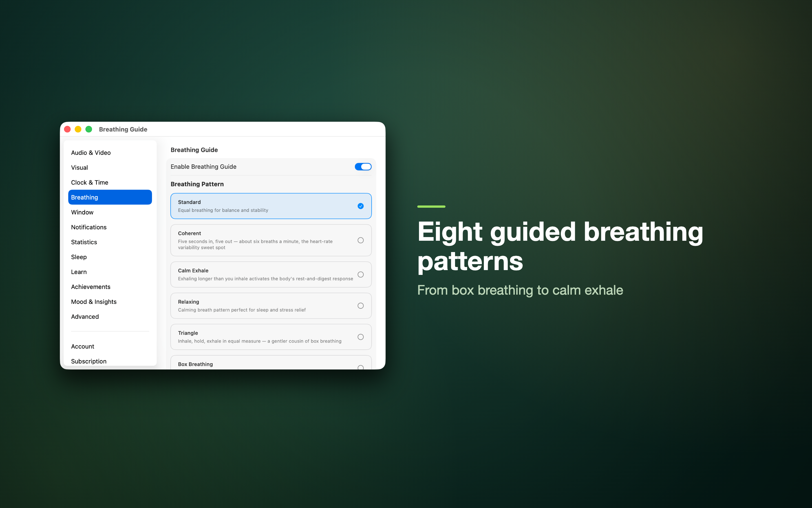This screenshot has width=812, height=508.
Task: Open Clock & Time settings
Action: (110, 182)
